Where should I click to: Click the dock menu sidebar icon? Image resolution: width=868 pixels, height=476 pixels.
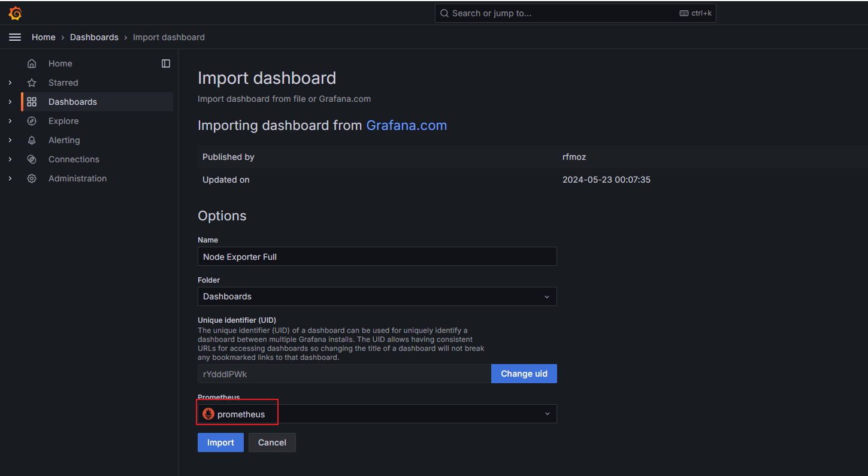point(166,63)
